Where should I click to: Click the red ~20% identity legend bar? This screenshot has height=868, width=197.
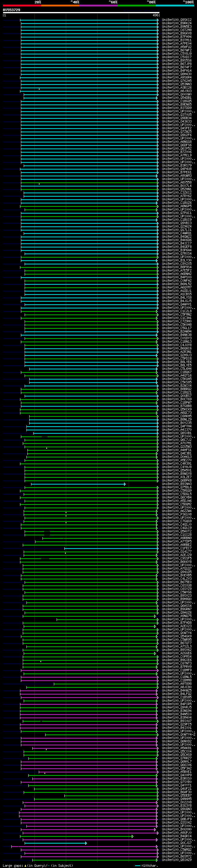(x=22, y=6)
